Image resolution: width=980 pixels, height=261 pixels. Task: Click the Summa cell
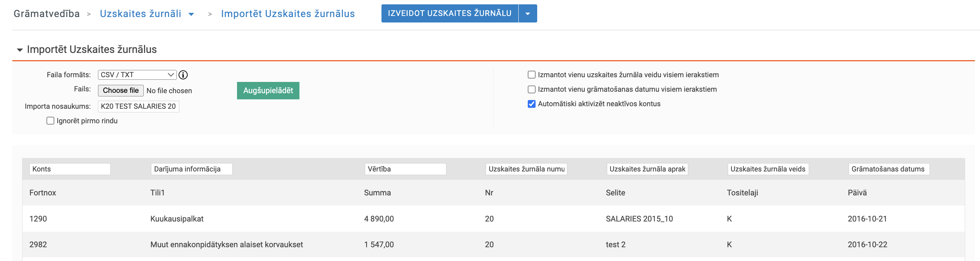[377, 192]
